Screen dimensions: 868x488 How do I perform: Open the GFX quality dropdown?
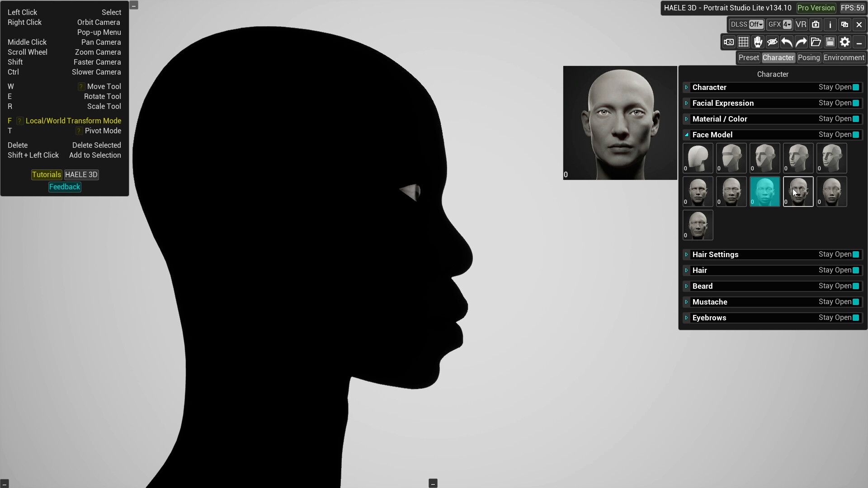pyautogui.click(x=788, y=24)
